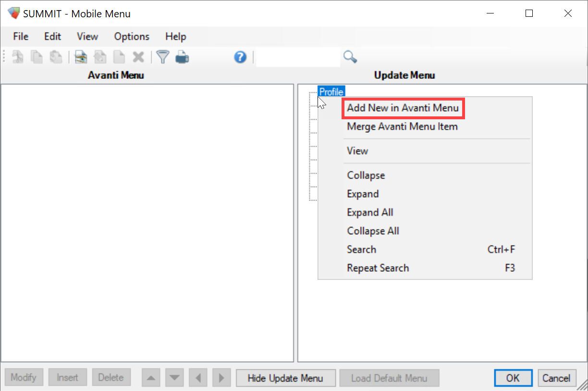This screenshot has height=391, width=588.
Task: Click the move down arrow button
Action: (x=174, y=378)
